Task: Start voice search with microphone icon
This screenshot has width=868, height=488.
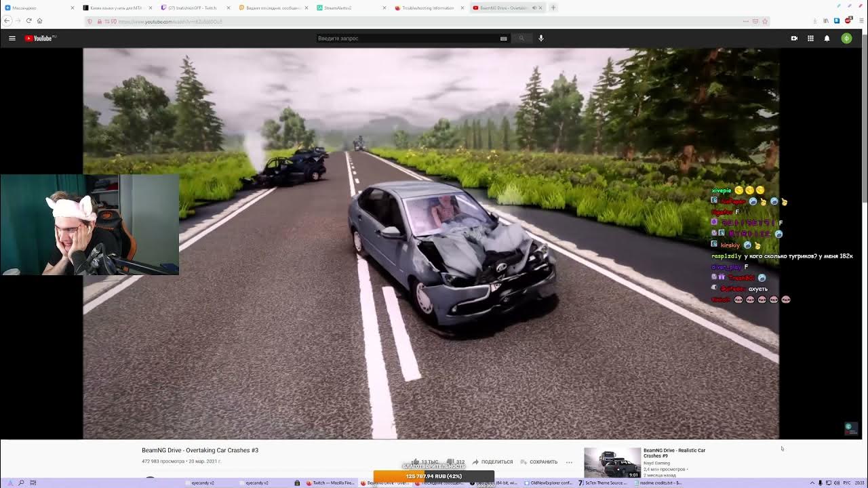Action: click(x=541, y=39)
